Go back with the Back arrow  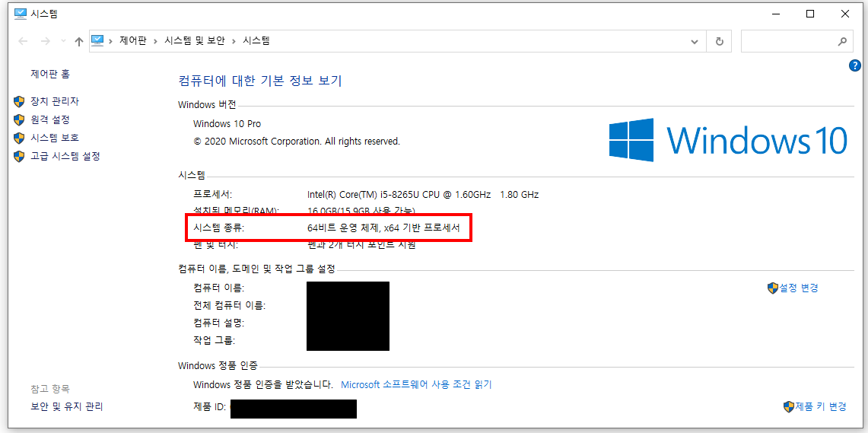24,41
